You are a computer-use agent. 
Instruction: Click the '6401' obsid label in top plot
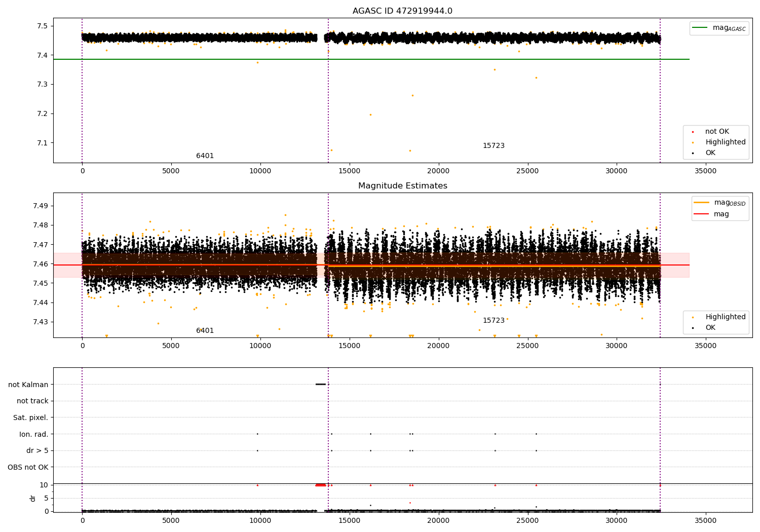[x=205, y=156]
